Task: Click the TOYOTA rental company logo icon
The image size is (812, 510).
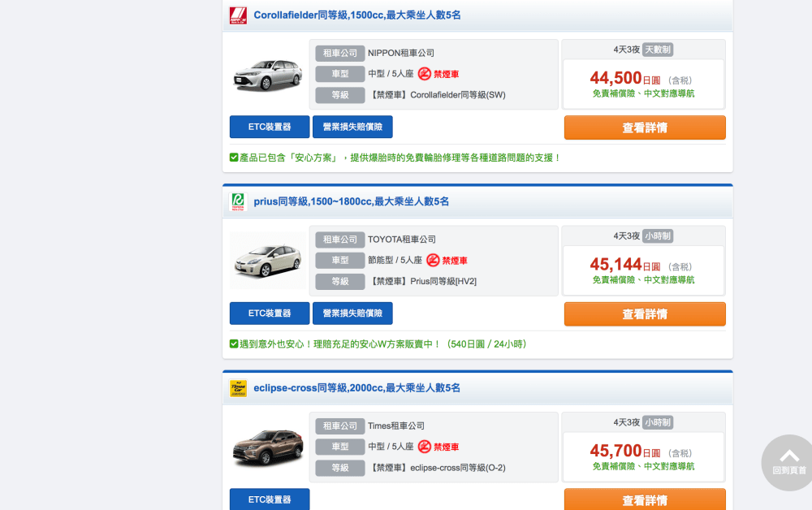Action: point(238,201)
